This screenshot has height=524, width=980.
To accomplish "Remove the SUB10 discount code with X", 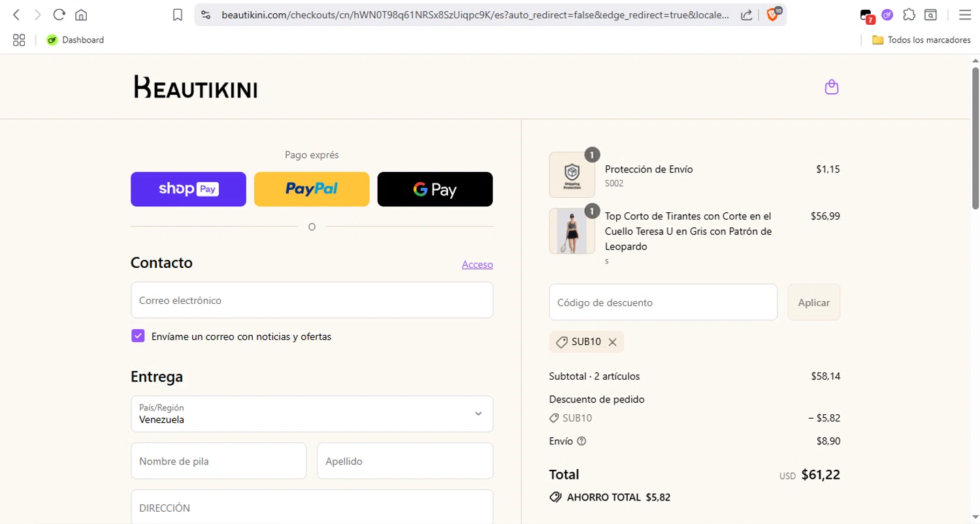I will [x=612, y=342].
